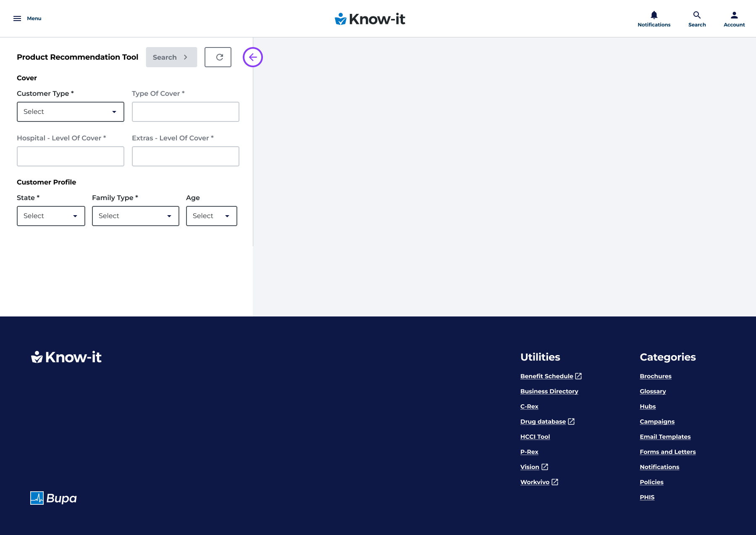756x535 pixels.
Task: Expand the Family Type dropdown
Action: tap(135, 216)
